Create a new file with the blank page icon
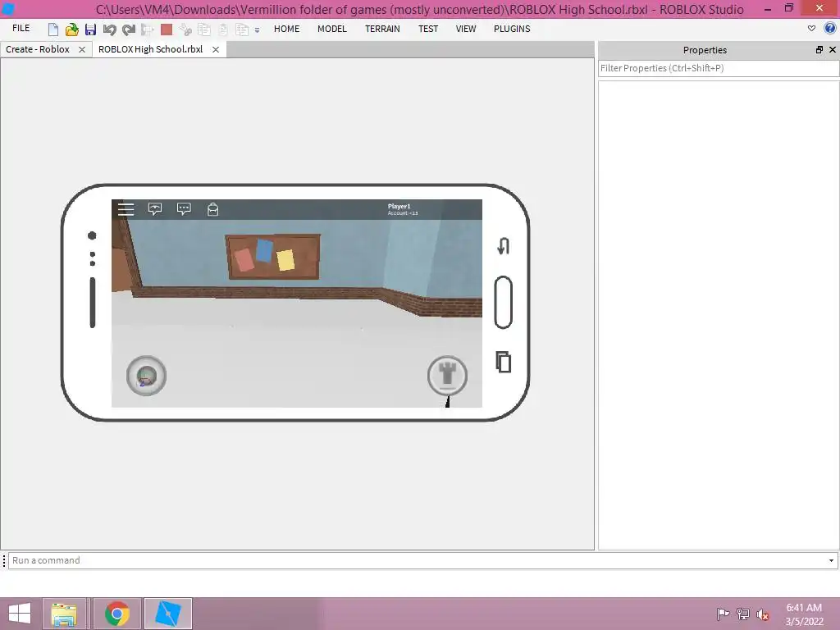This screenshot has width=840, height=630. click(53, 30)
